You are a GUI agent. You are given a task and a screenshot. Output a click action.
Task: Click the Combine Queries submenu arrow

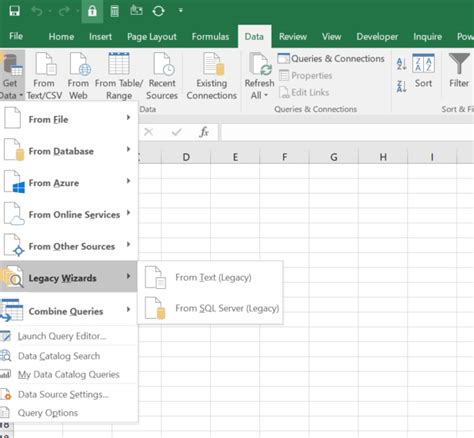(x=128, y=309)
